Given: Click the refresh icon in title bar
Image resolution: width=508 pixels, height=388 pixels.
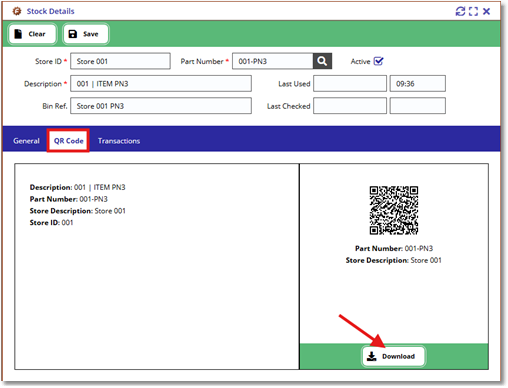Looking at the screenshot, I should [460, 11].
